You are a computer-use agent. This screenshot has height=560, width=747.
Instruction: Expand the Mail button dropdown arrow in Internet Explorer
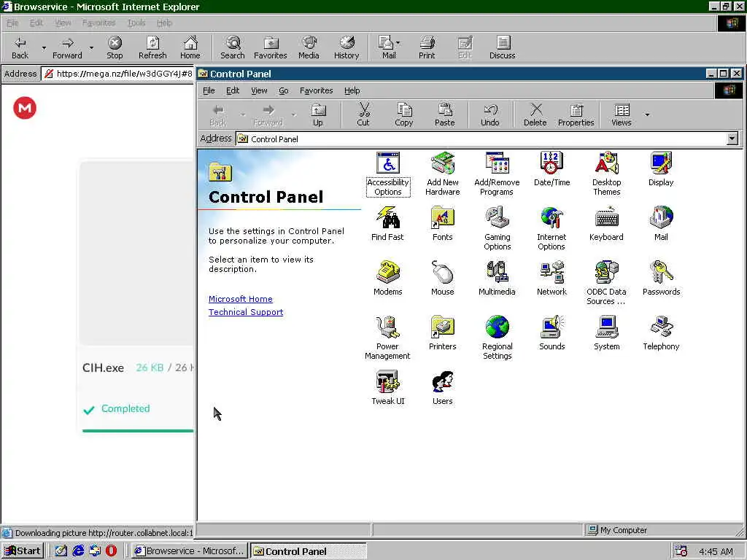[x=398, y=43]
